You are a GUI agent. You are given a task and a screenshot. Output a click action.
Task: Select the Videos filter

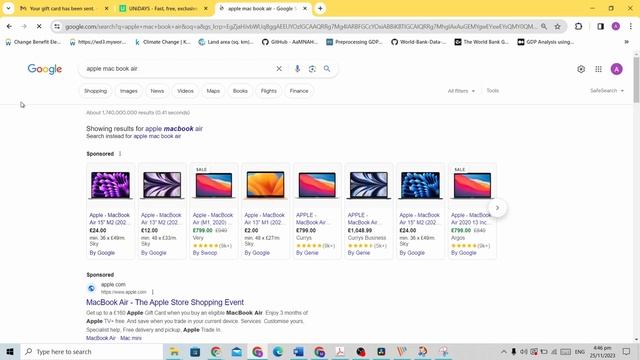185,91
